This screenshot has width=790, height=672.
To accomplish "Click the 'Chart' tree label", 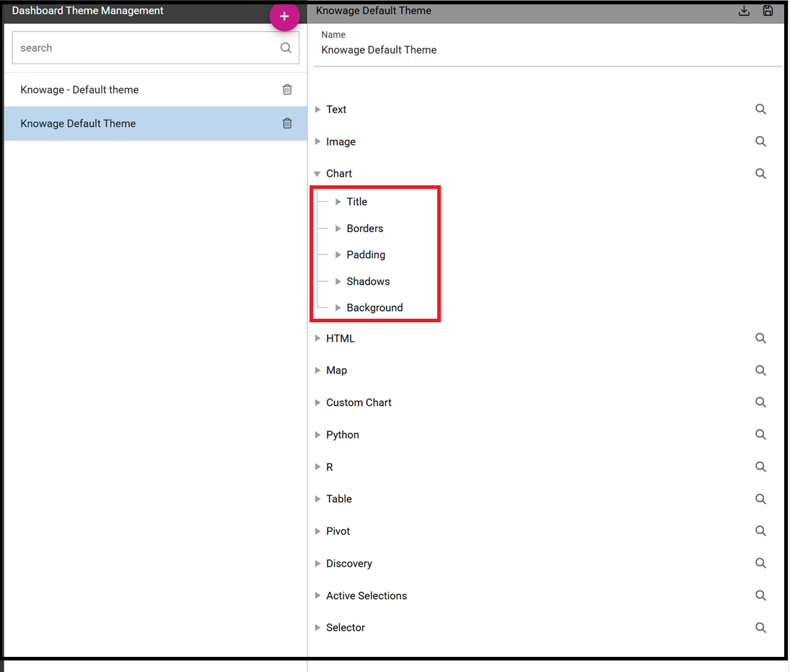I will pyautogui.click(x=339, y=174).
